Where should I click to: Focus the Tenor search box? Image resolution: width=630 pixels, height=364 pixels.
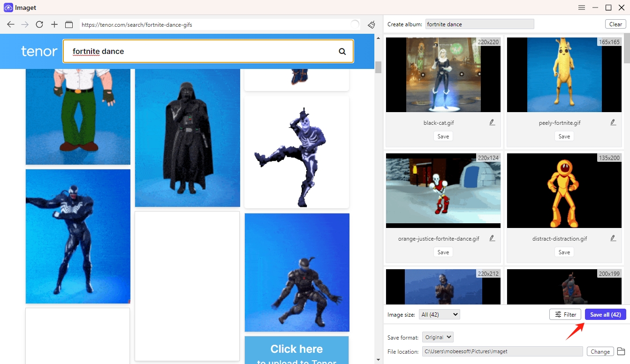tap(208, 51)
